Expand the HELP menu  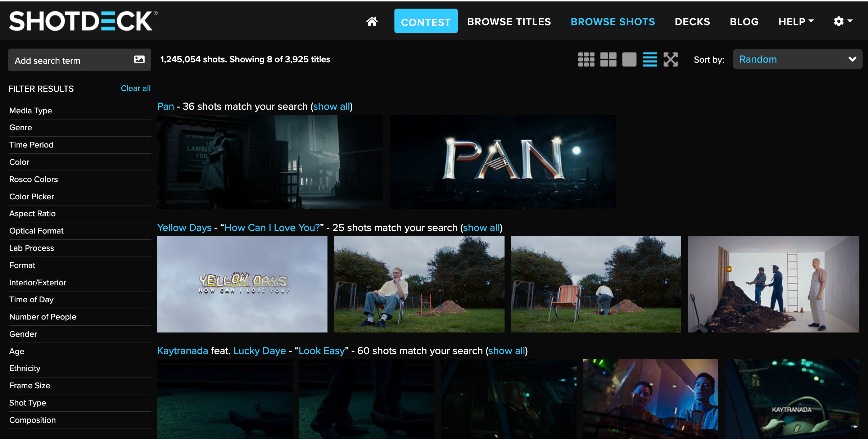796,21
